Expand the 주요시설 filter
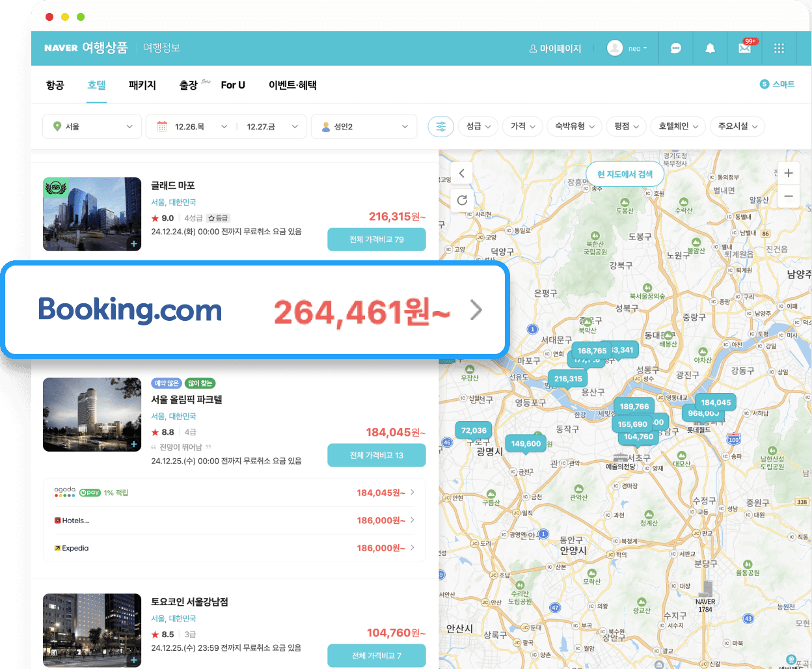Image resolution: width=812 pixels, height=669 pixels. pyautogui.click(x=738, y=126)
